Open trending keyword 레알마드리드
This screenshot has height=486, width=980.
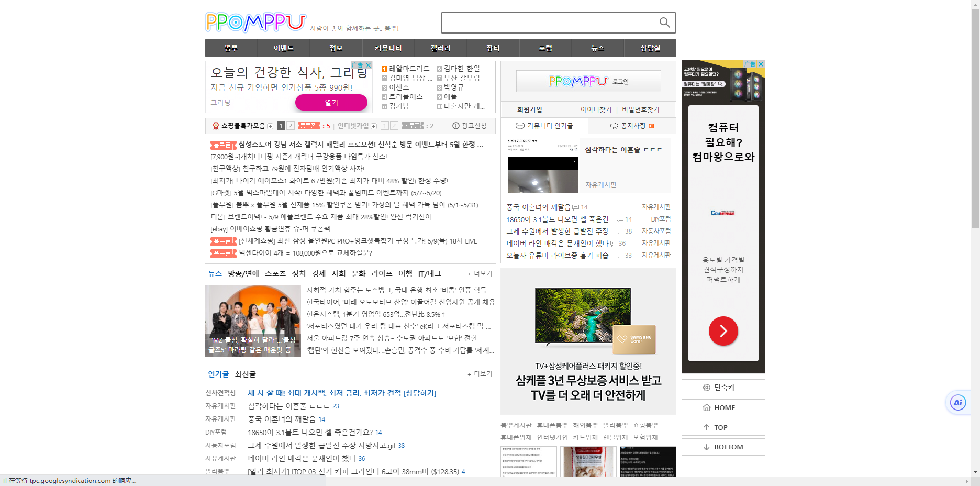click(409, 69)
